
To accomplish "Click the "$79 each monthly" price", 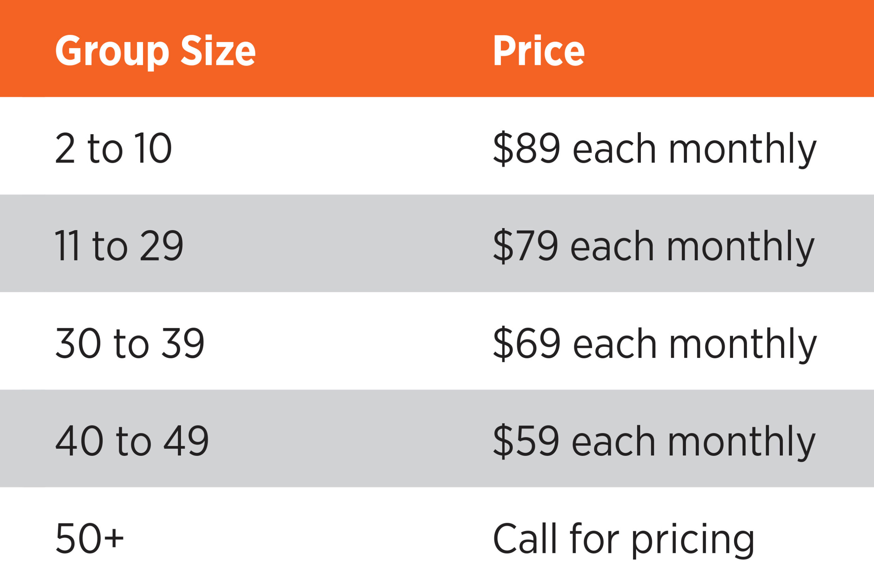I will [653, 246].
